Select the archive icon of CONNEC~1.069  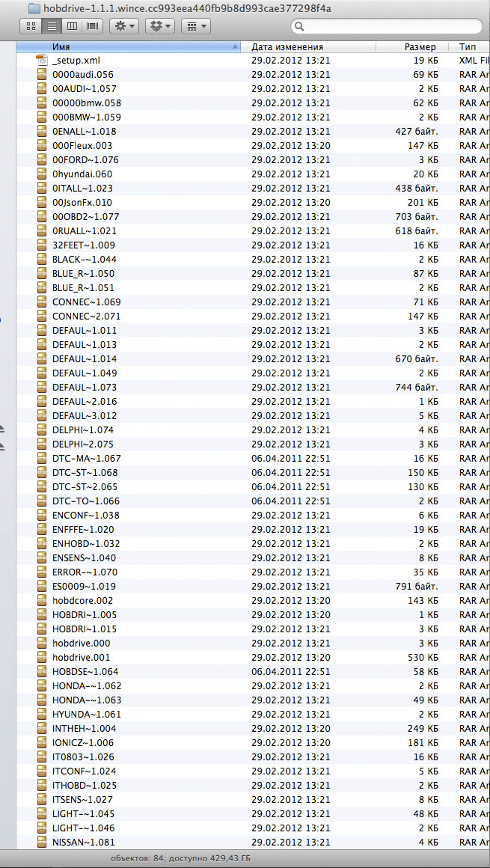[x=43, y=302]
